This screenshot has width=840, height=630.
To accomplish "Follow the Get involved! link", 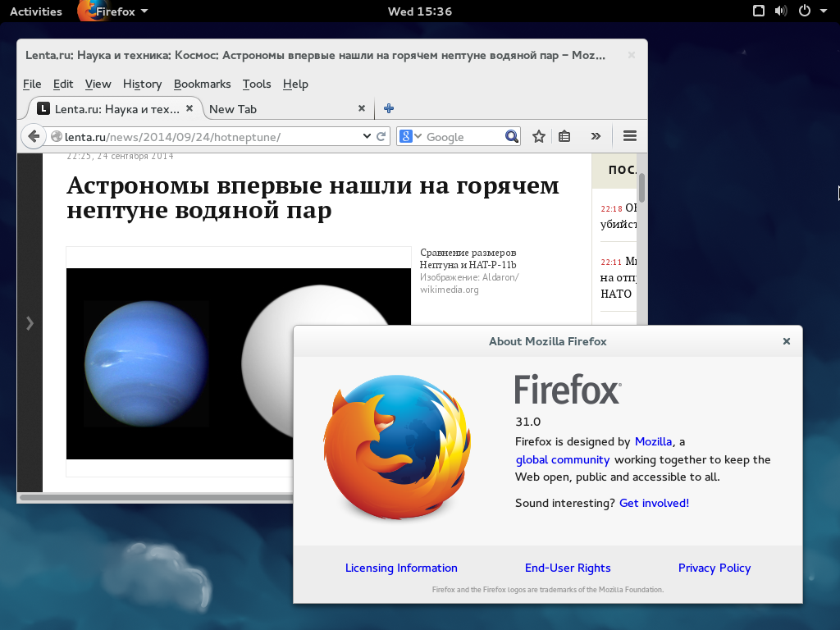I will pos(654,503).
